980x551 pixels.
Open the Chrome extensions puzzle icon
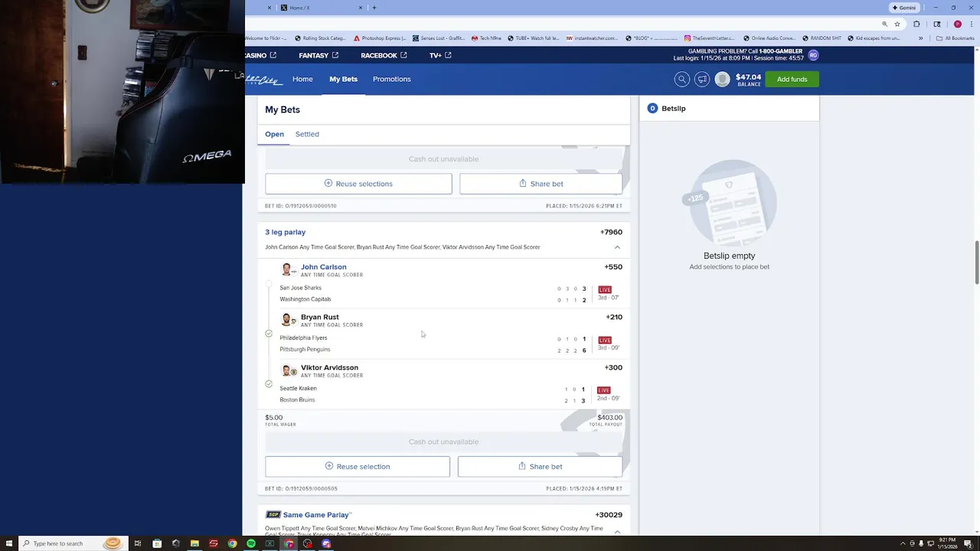click(x=916, y=24)
